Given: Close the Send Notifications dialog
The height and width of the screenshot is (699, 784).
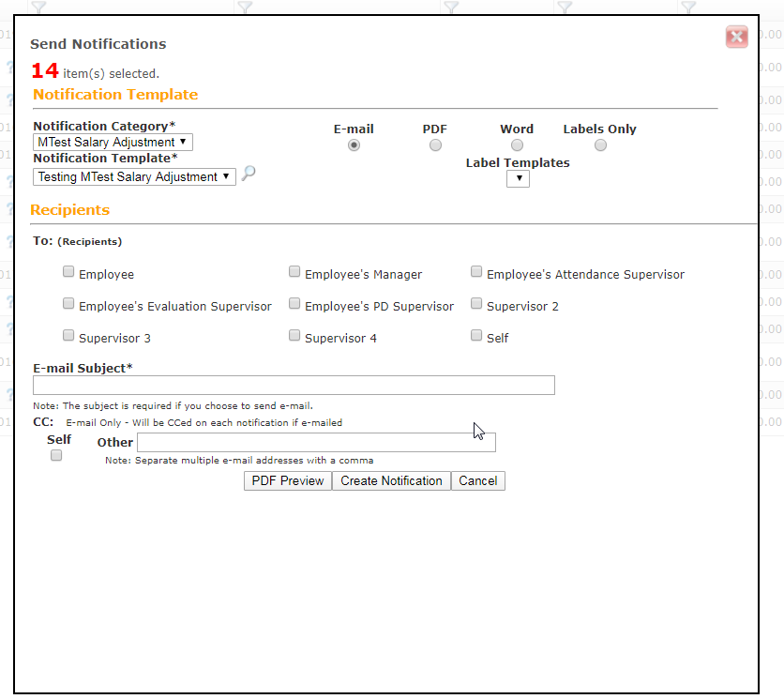Looking at the screenshot, I should coord(736,37).
